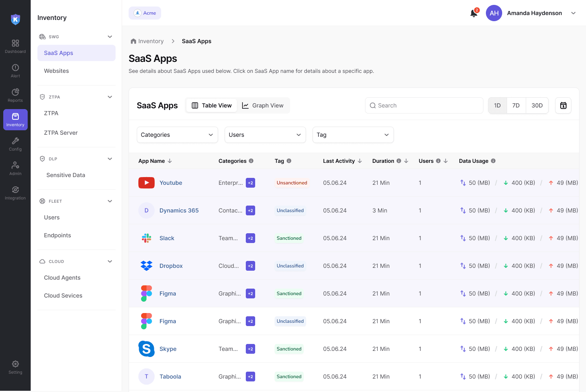Click the Users column info icon

[x=438, y=161]
